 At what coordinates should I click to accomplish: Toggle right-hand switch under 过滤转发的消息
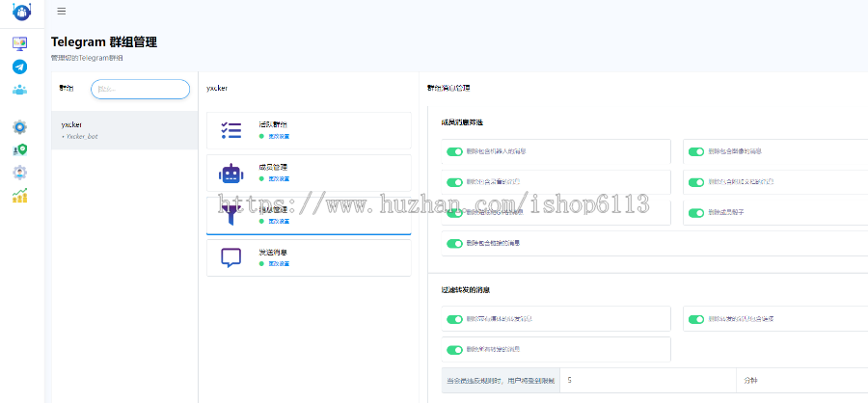click(696, 319)
